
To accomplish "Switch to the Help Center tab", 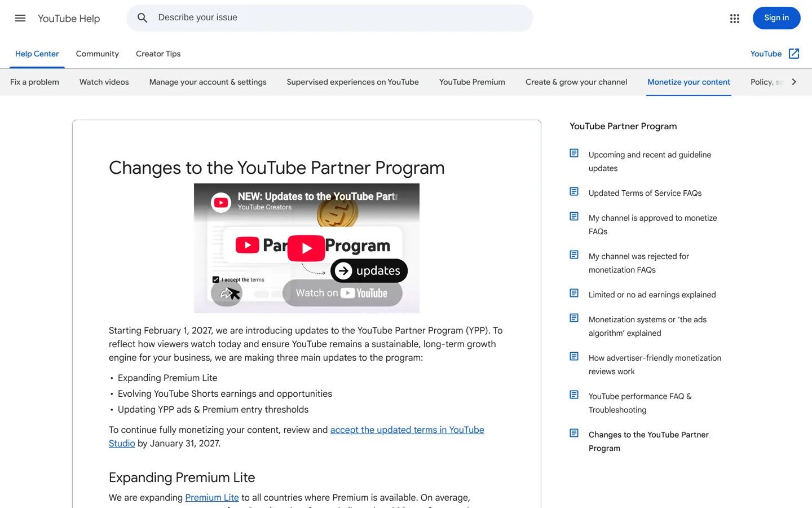I will [37, 54].
